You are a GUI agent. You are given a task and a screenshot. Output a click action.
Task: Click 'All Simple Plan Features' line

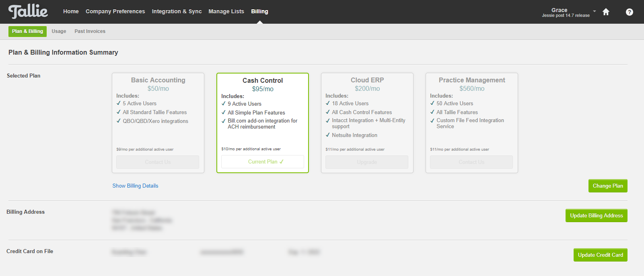[256, 113]
